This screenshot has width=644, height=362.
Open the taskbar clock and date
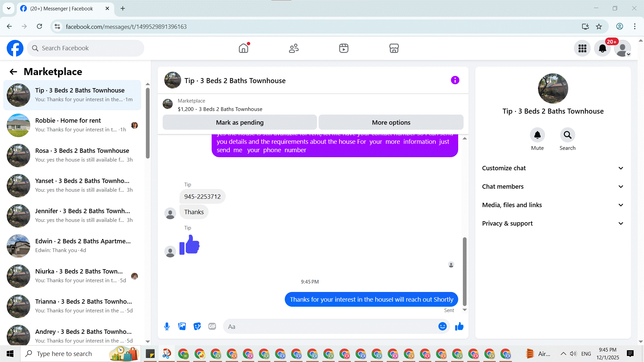coord(608,354)
